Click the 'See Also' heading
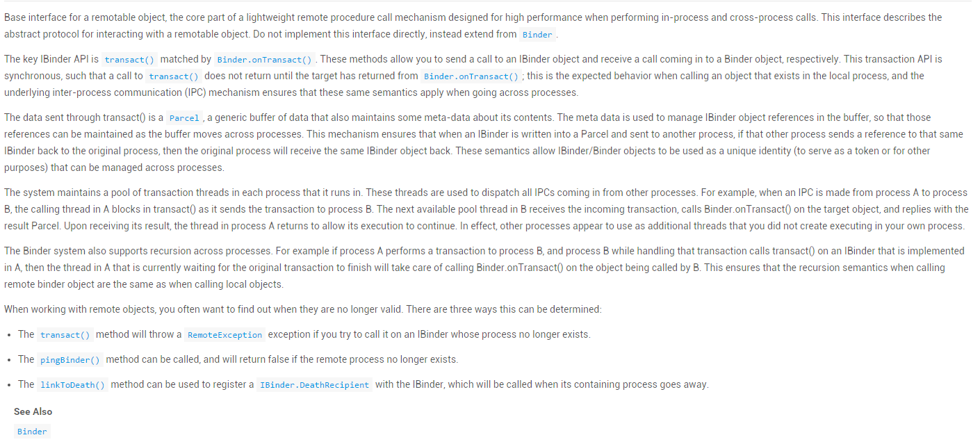This screenshot has height=442, width=980. pyautogui.click(x=33, y=411)
